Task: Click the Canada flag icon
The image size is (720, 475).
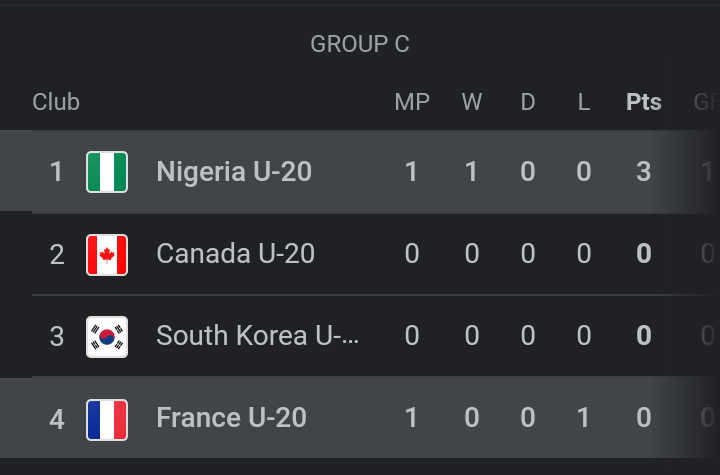Action: 107,254
